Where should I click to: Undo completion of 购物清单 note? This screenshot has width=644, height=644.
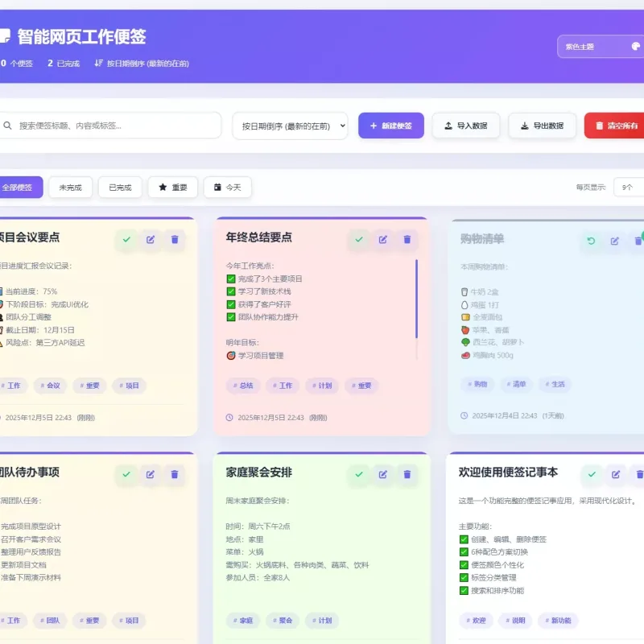coord(591,241)
